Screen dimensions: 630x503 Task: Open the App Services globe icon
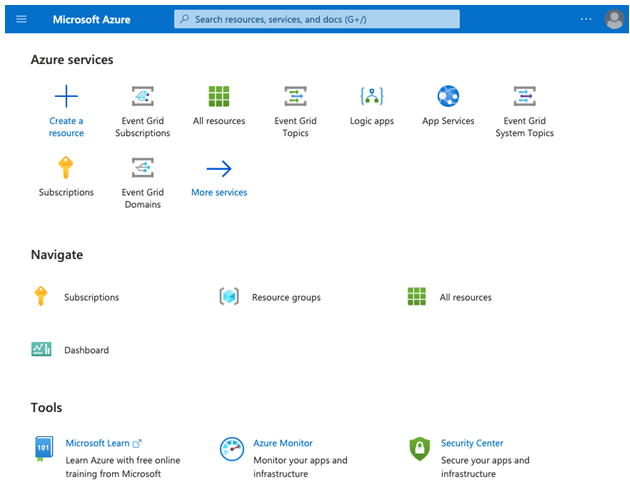(x=448, y=96)
